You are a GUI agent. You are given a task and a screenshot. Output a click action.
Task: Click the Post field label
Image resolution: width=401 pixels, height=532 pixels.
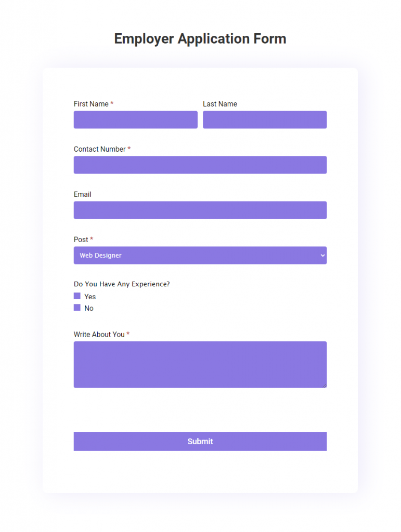[80, 240]
